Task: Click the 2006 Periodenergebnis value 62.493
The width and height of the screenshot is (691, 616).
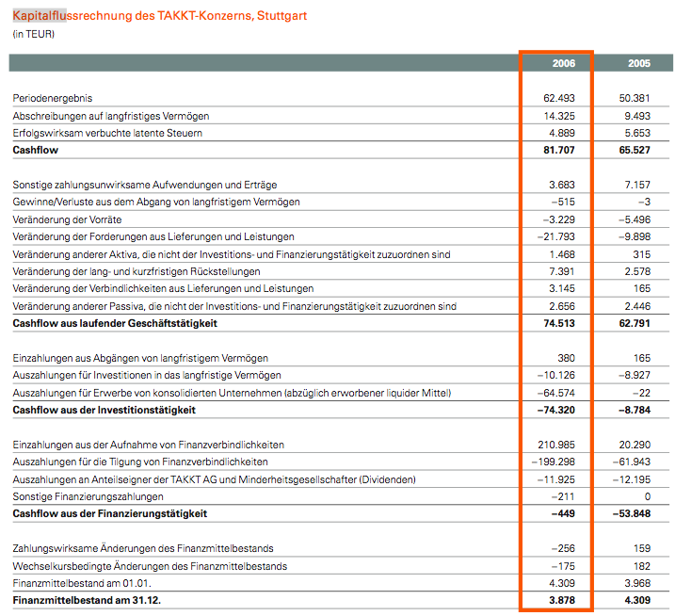Action: pyautogui.click(x=559, y=98)
